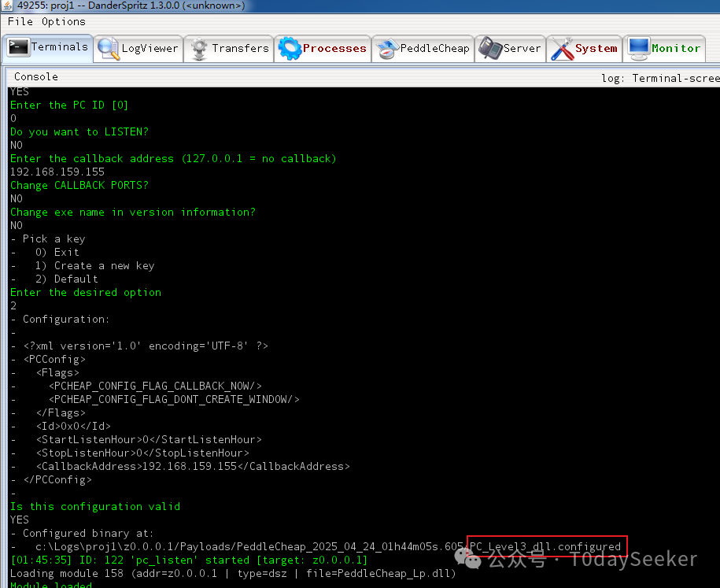Open the PeddleCheap tab
Image resolution: width=720 pixels, height=588 pixels.
(423, 49)
